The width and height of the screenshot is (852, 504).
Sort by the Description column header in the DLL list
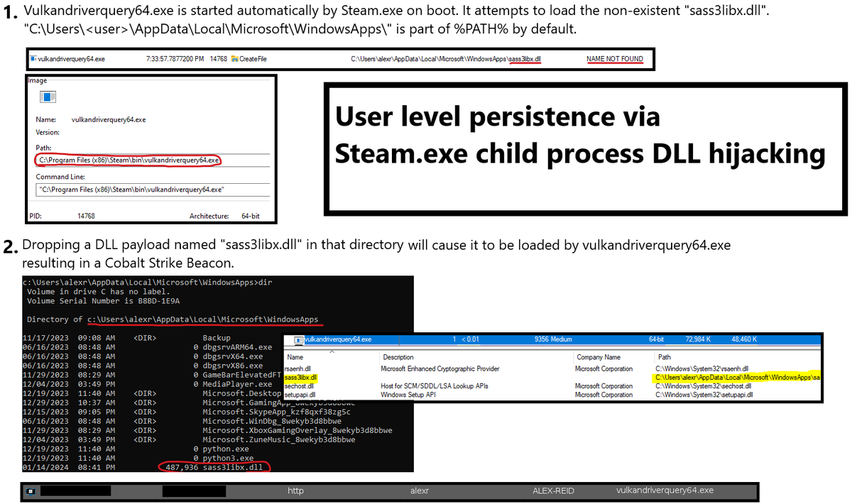[398, 357]
